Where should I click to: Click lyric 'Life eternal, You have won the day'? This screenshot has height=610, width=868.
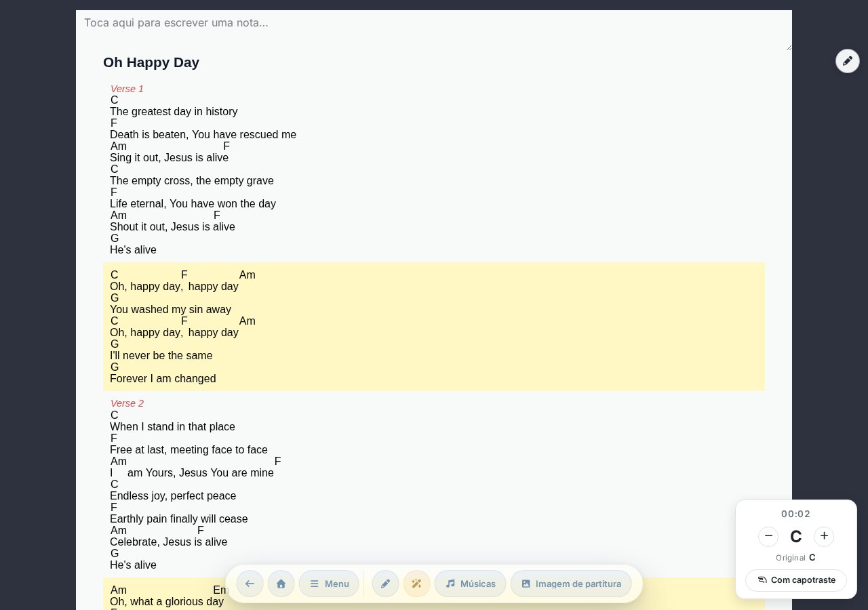tap(193, 204)
